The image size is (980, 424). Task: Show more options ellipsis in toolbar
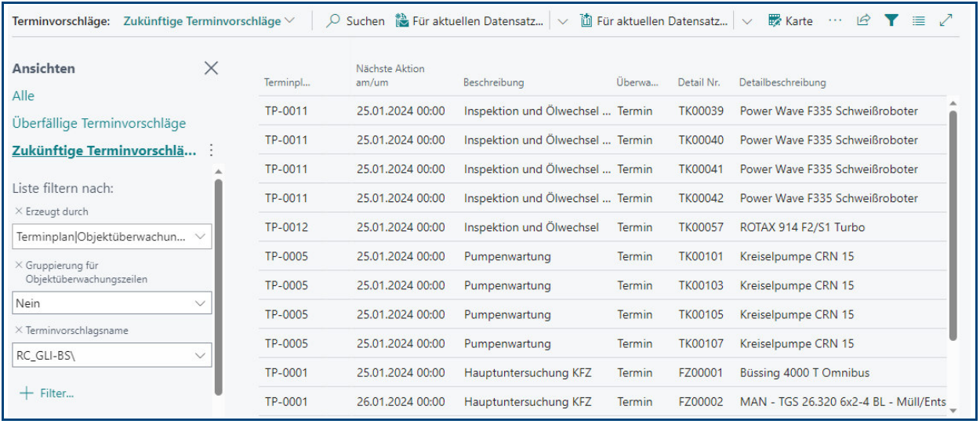[x=835, y=21]
